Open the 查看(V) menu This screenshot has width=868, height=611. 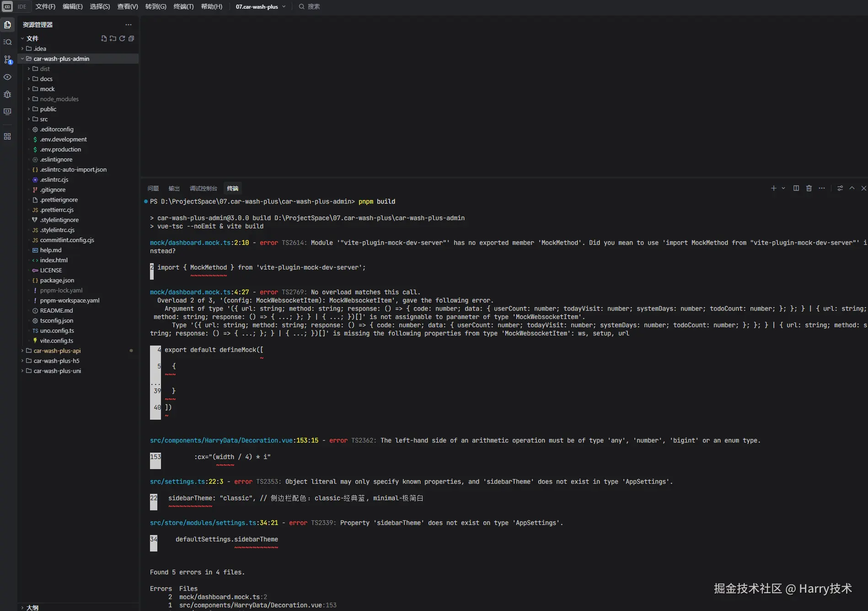(x=128, y=6)
